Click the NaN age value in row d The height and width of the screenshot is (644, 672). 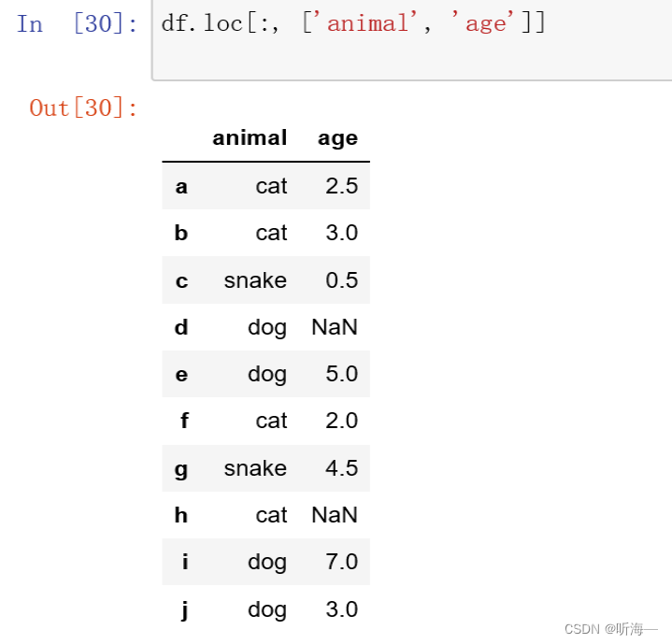[335, 327]
